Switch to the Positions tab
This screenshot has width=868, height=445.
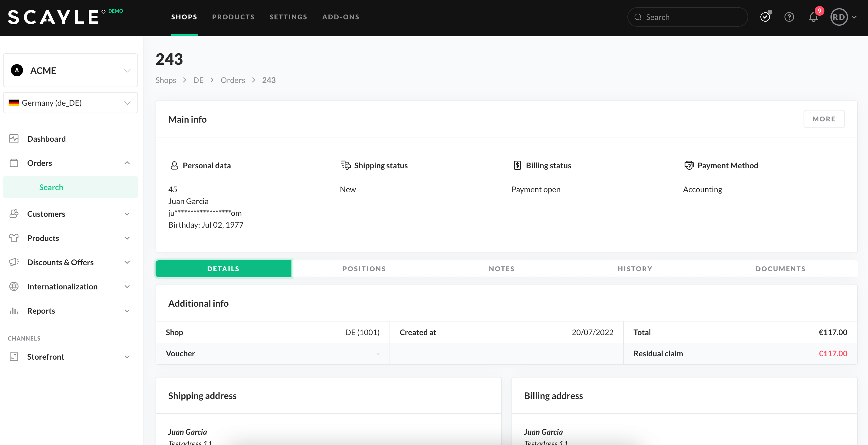[x=364, y=268]
